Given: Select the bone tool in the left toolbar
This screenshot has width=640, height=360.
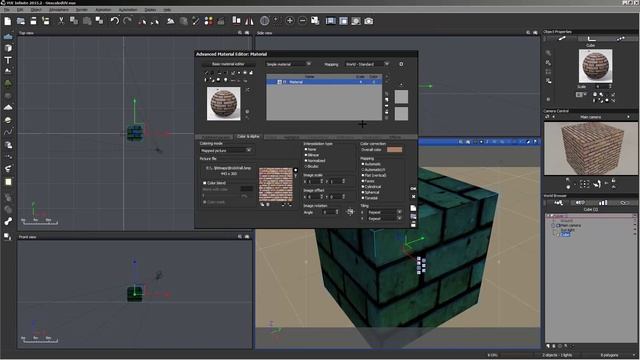Looking at the screenshot, I should tap(8, 221).
